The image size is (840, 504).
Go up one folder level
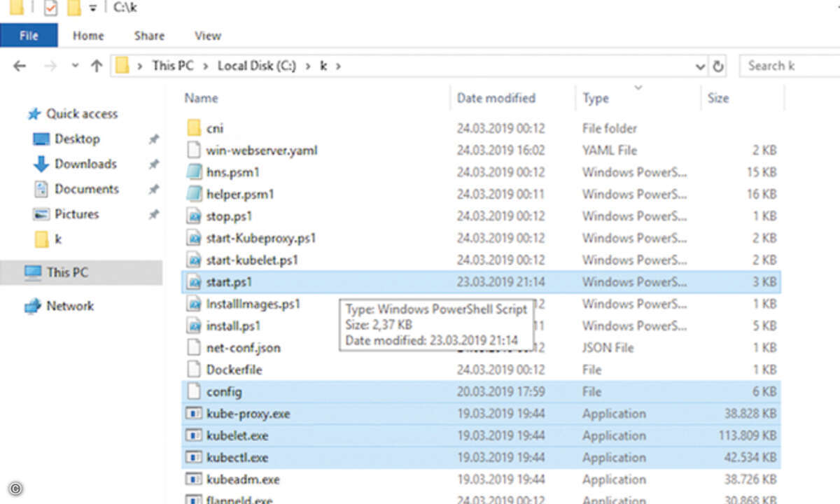(97, 66)
